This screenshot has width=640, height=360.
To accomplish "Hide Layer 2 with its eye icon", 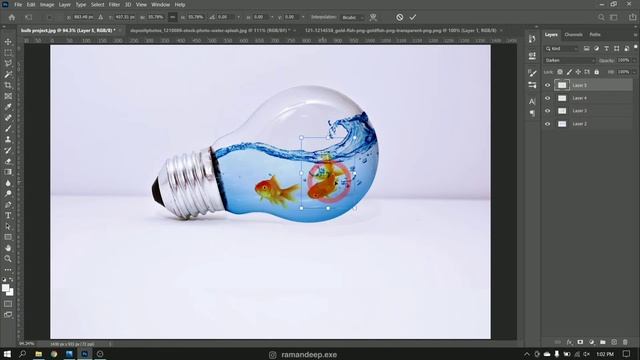I will pyautogui.click(x=548, y=124).
